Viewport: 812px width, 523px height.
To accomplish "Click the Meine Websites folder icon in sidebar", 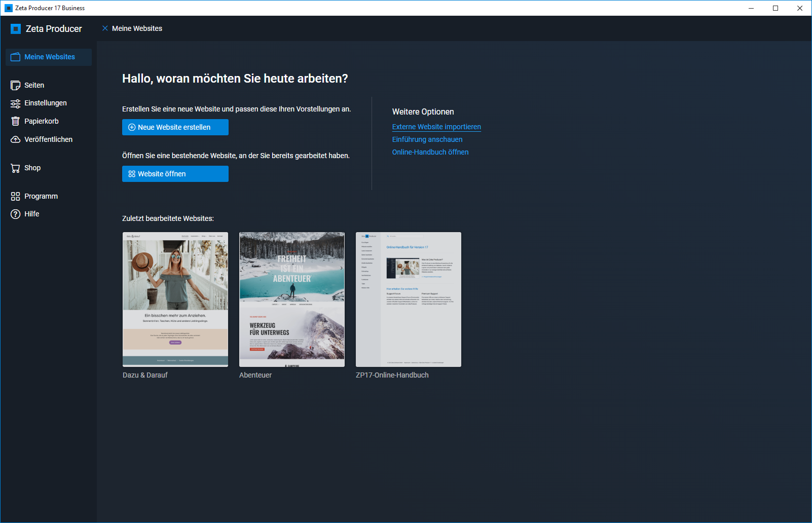I will pyautogui.click(x=16, y=57).
